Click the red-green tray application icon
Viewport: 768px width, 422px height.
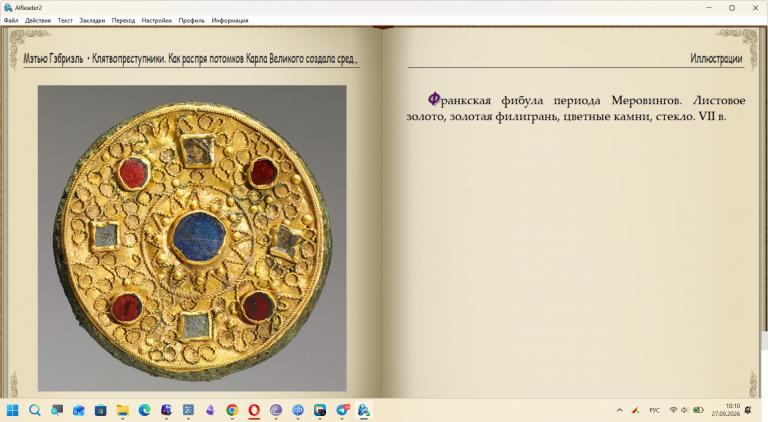tap(636, 410)
